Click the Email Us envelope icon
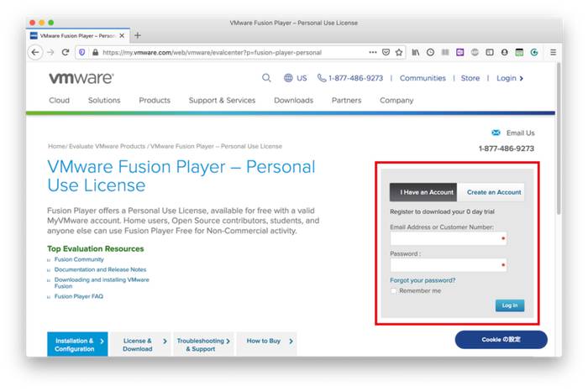This screenshot has height=391, width=588. (496, 133)
